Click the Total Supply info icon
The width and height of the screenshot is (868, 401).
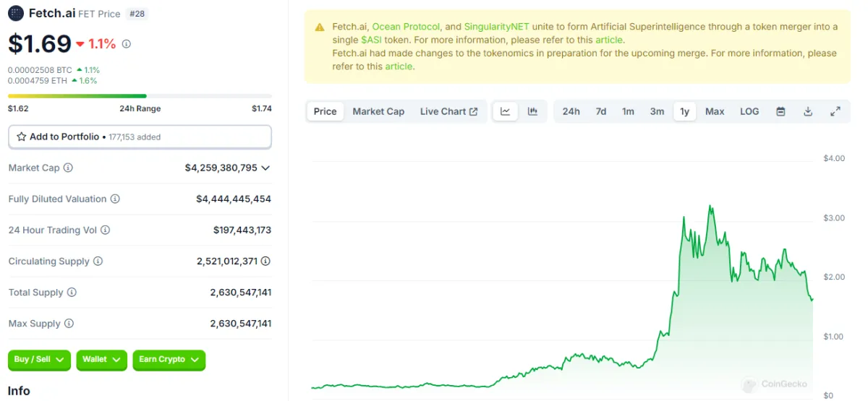(x=72, y=292)
